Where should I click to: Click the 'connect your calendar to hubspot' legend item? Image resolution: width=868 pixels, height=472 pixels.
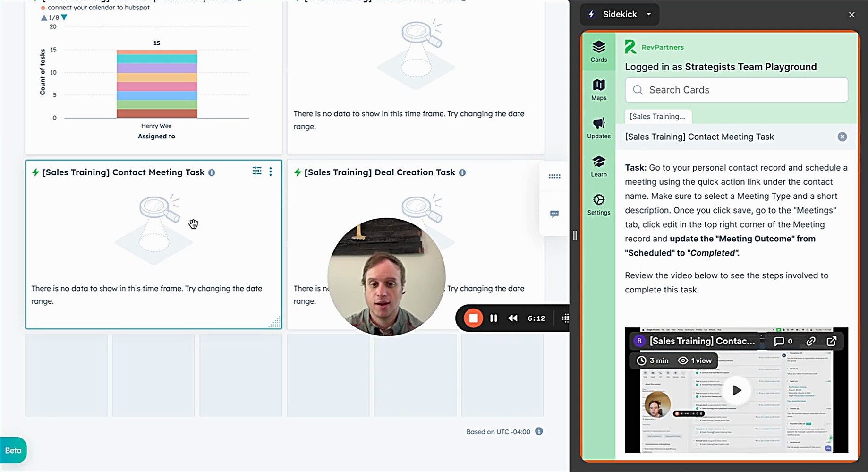click(x=95, y=7)
